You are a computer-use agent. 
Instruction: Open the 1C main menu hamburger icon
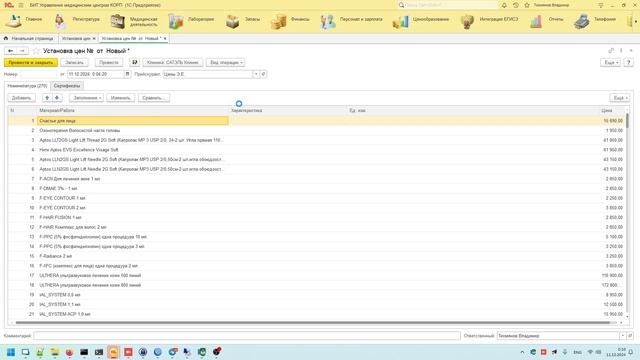[21, 5]
